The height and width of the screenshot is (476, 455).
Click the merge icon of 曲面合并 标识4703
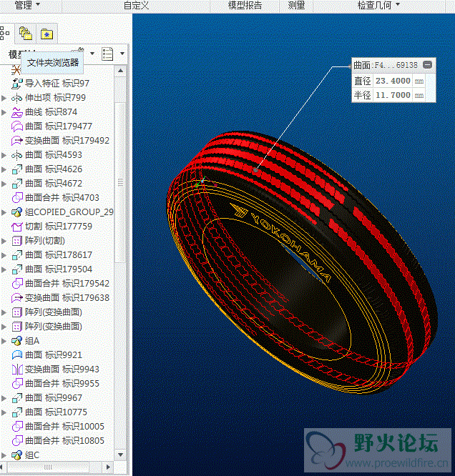[17, 198]
